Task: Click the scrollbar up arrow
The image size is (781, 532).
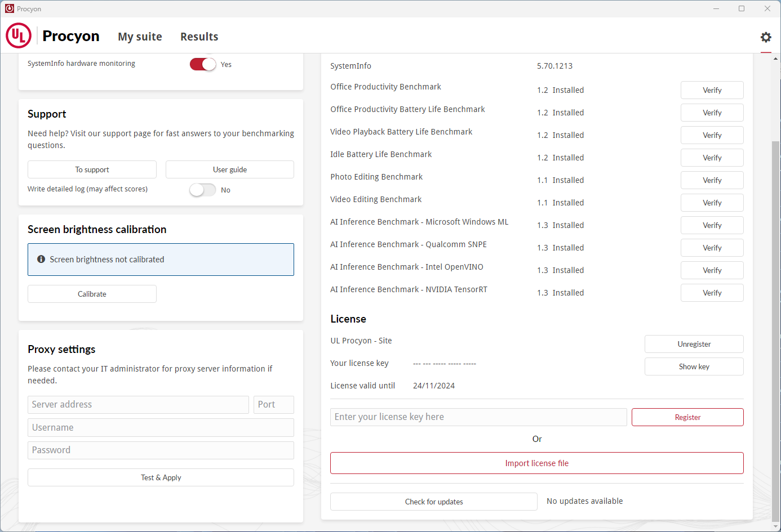Action: tap(776, 58)
